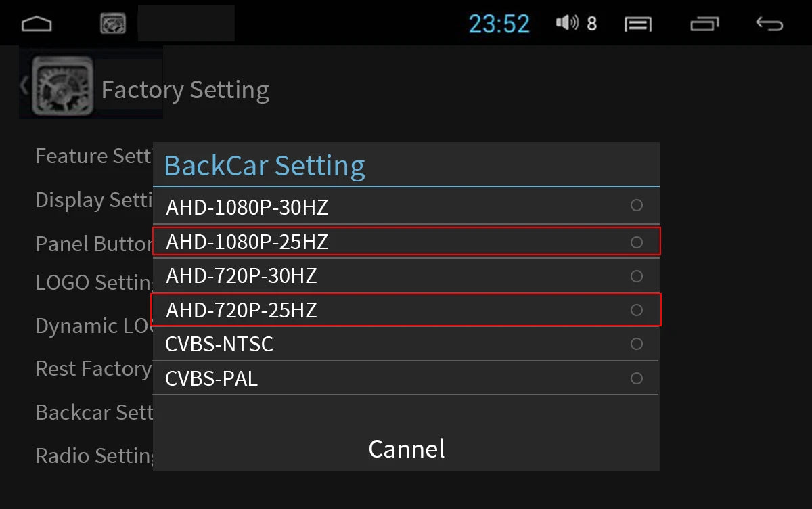Select AHD-720P-30HZ radio button
Screen dimensions: 812x509
tap(636, 276)
